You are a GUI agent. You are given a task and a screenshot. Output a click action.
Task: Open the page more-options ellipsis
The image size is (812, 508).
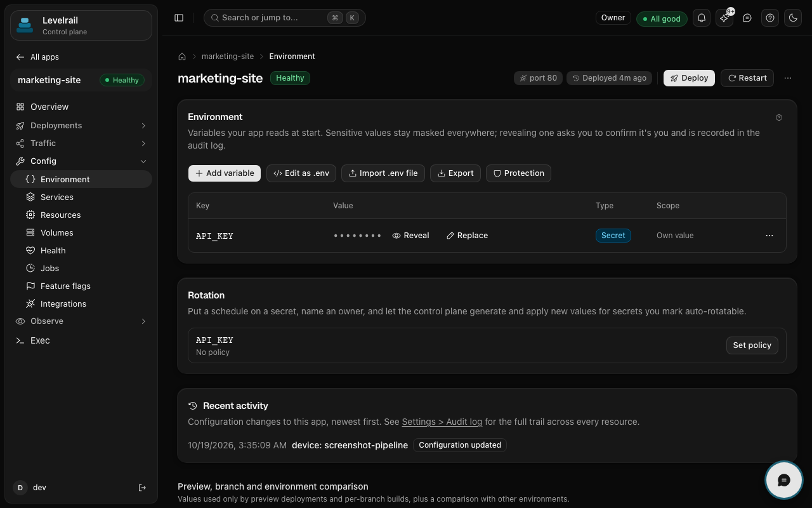(x=788, y=78)
